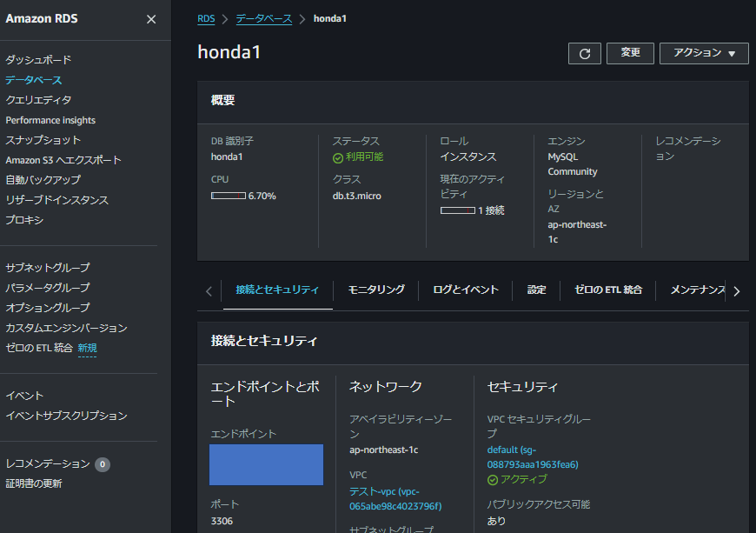756x533 pixels.
Task: Click db.t3.micro class value
Action: pyautogui.click(x=357, y=197)
